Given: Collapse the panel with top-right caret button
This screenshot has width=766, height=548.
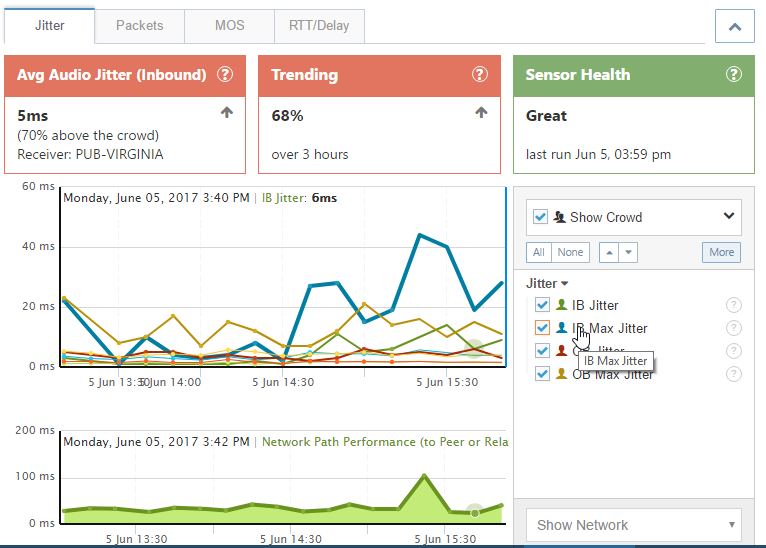Looking at the screenshot, I should [x=734, y=27].
